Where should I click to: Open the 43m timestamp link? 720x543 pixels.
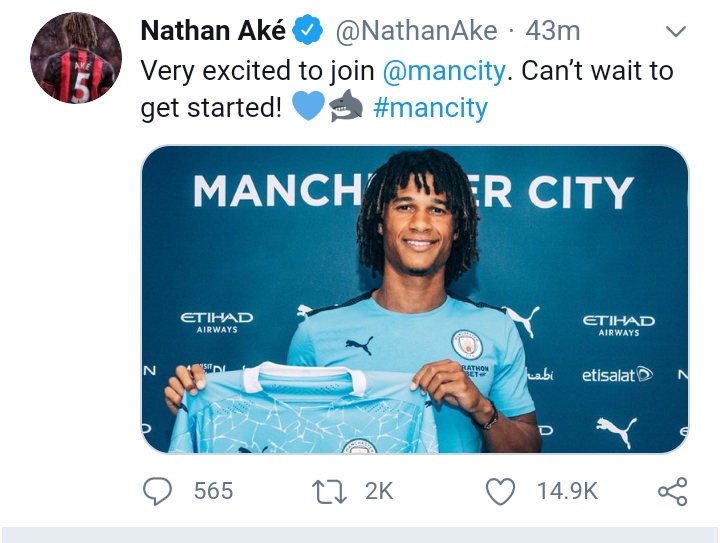click(552, 31)
